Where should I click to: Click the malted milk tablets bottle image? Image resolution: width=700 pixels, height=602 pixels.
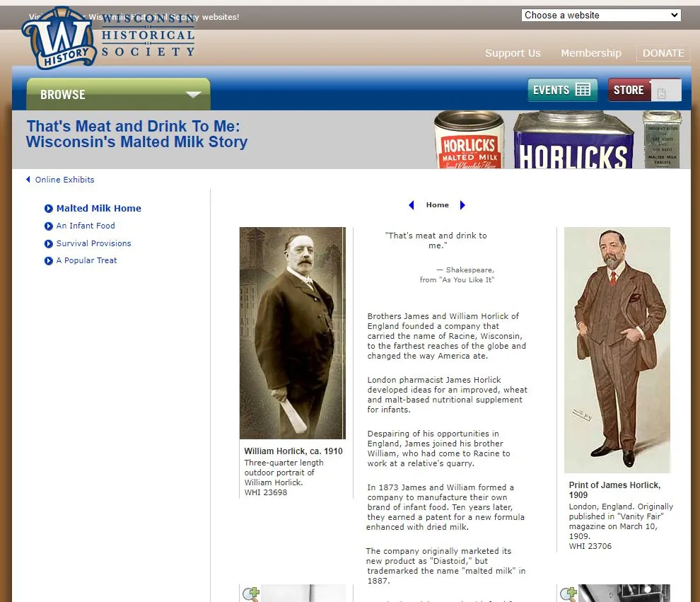coord(662,140)
